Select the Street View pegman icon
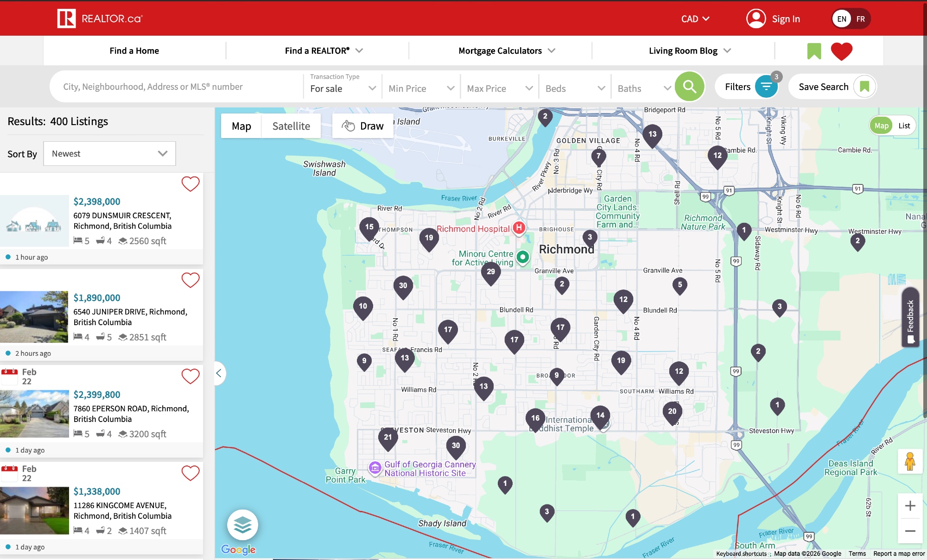This screenshot has height=560, width=927. pos(909,461)
